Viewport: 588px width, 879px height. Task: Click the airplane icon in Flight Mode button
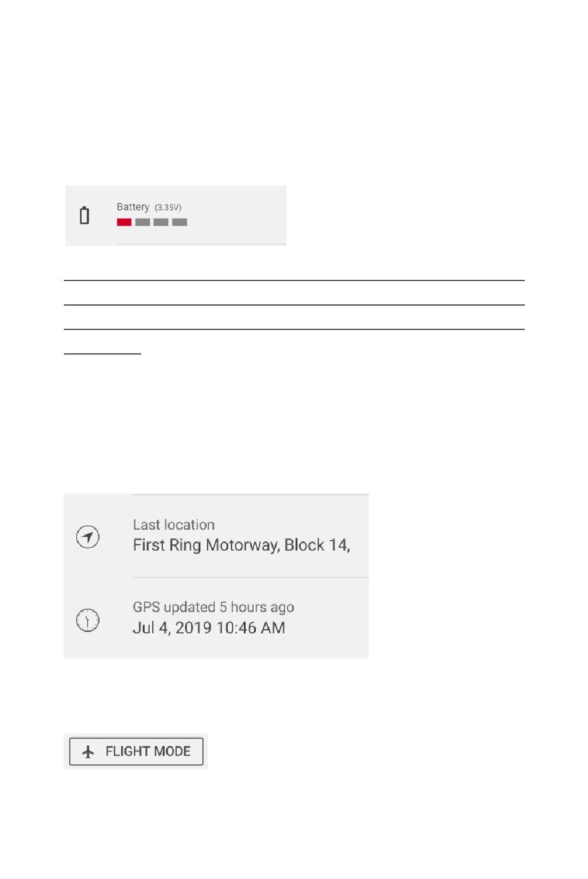click(89, 751)
